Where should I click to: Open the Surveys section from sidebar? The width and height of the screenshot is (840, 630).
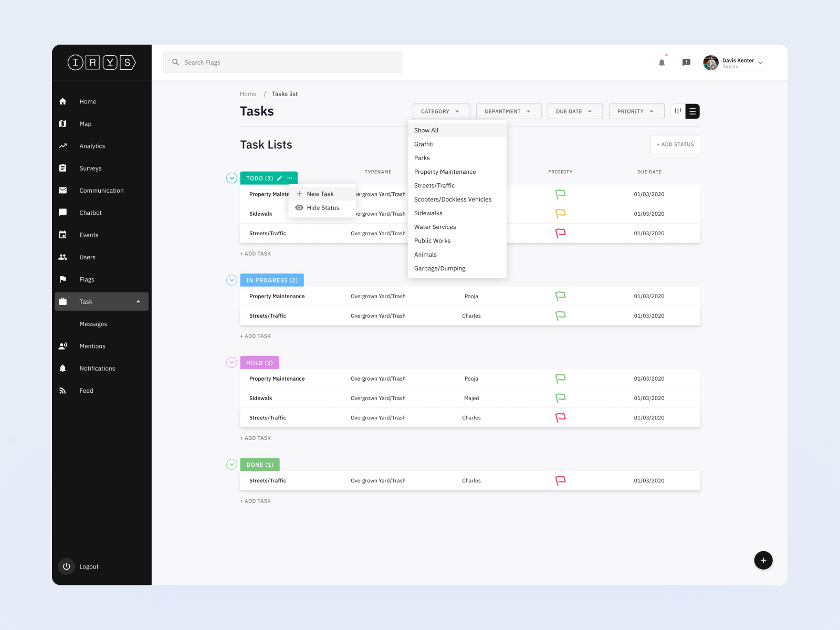90,168
